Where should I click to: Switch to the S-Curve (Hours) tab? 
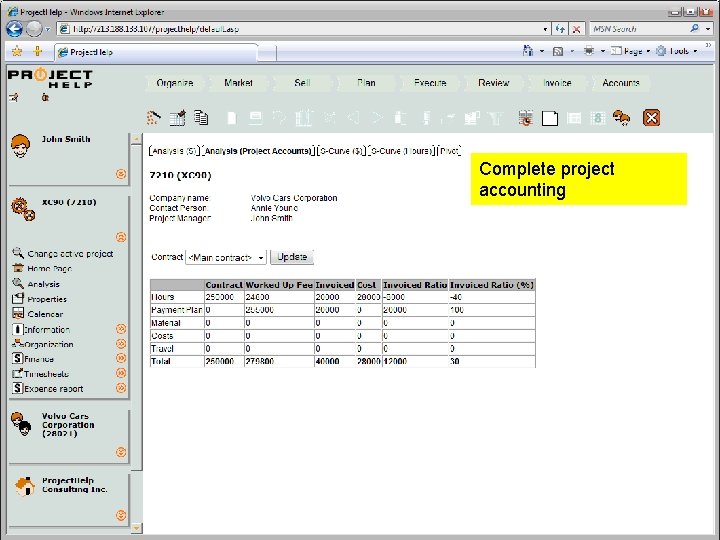tap(401, 151)
